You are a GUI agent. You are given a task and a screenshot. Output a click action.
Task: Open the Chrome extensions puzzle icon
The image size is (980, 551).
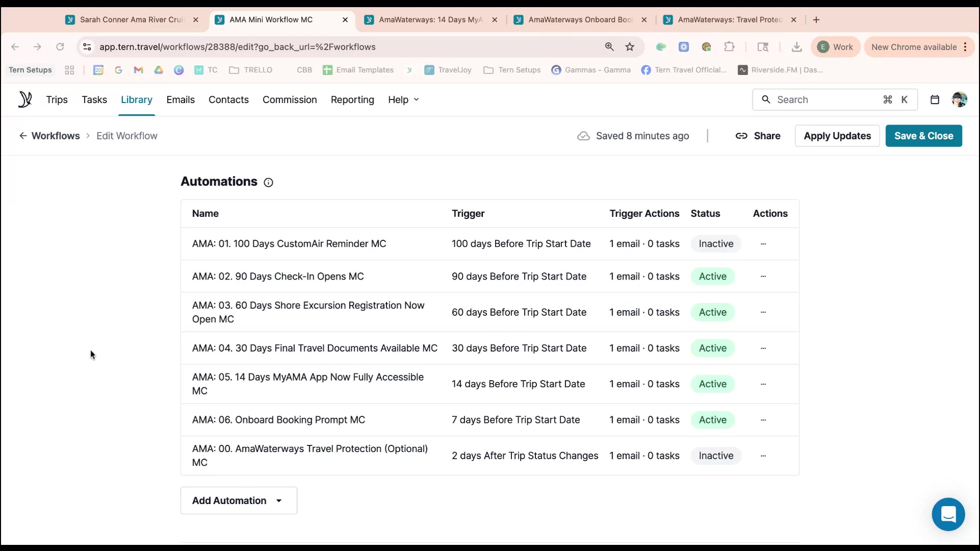(x=729, y=47)
